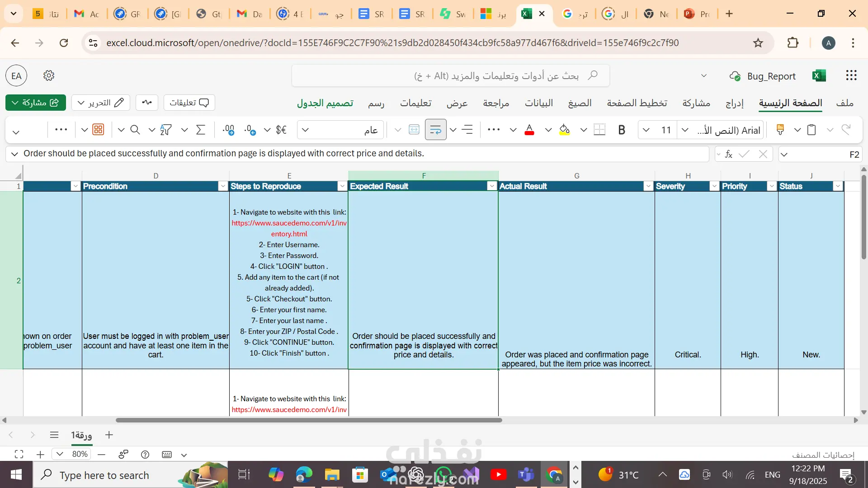This screenshot has width=868, height=488.
Task: Click the currency format icon
Action: pyautogui.click(x=281, y=130)
